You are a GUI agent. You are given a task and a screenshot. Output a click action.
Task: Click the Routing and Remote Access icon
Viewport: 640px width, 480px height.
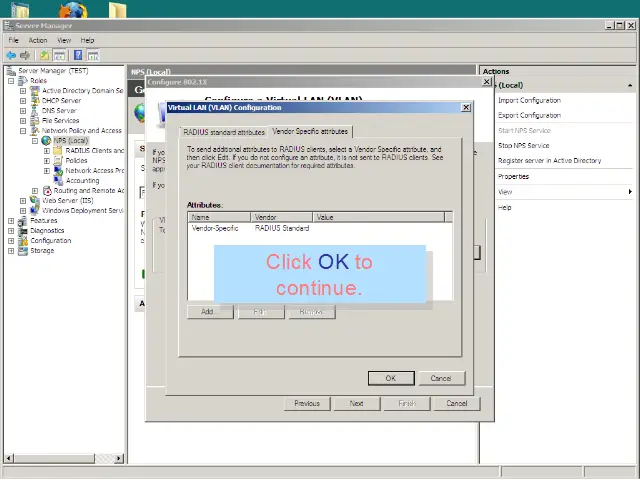[47, 191]
